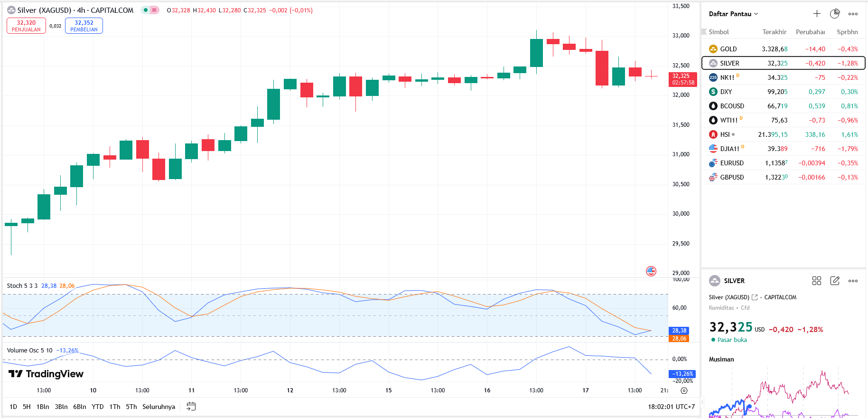Open SILVER detail grid layout icon
Screen dimensions: 868x418
point(816,281)
